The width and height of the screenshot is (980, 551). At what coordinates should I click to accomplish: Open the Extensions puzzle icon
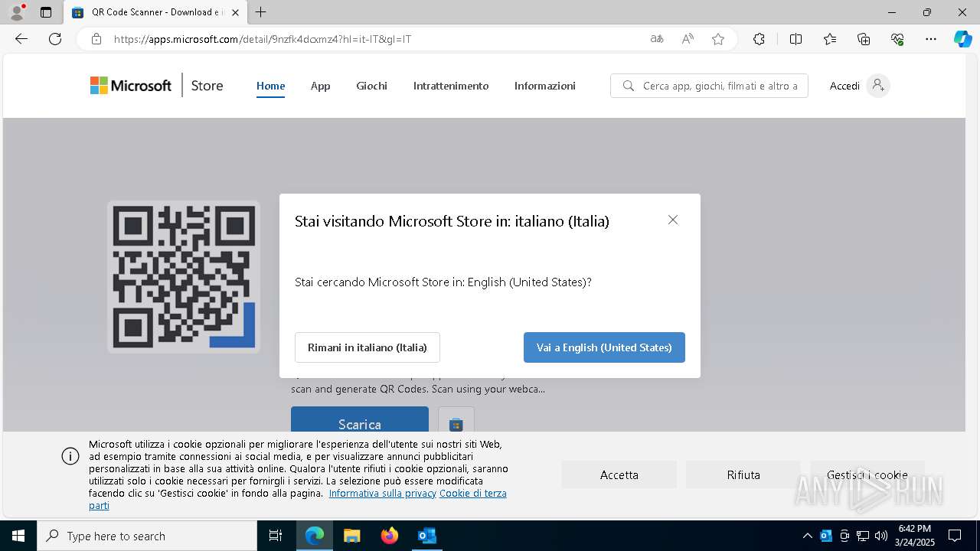[x=759, y=39]
